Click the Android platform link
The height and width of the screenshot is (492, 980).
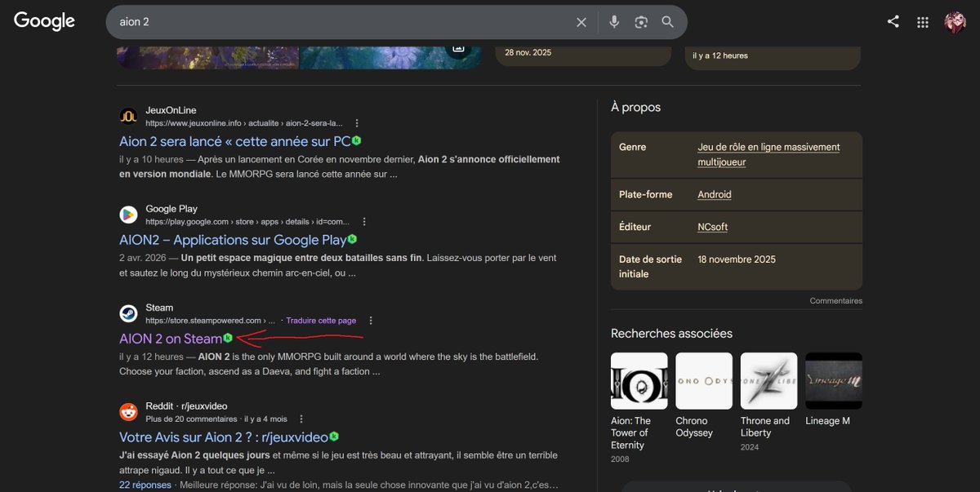tap(715, 195)
